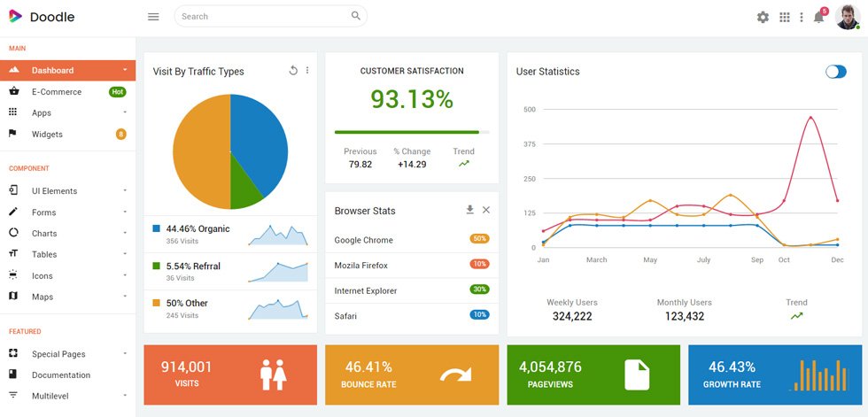Click the Widgets flag icon

click(13, 134)
